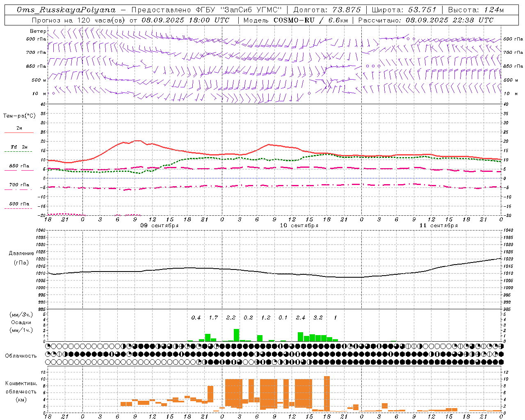Image resolution: width=525 pixels, height=420 pixels.
Task: Click the Давление pressure panel label
Action: click(x=21, y=253)
